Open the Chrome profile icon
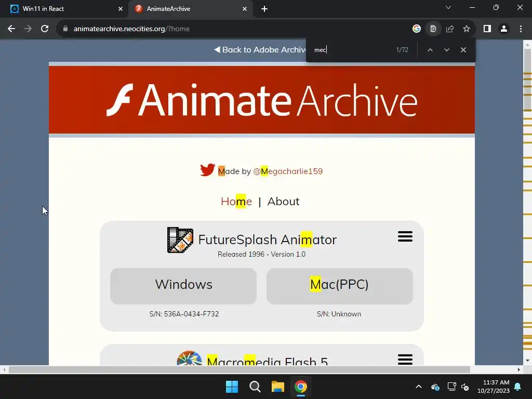 [504, 29]
